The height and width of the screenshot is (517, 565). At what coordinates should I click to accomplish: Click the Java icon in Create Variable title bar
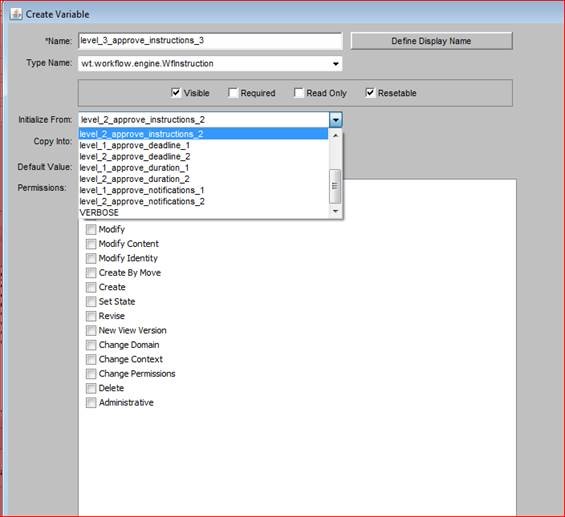point(15,14)
